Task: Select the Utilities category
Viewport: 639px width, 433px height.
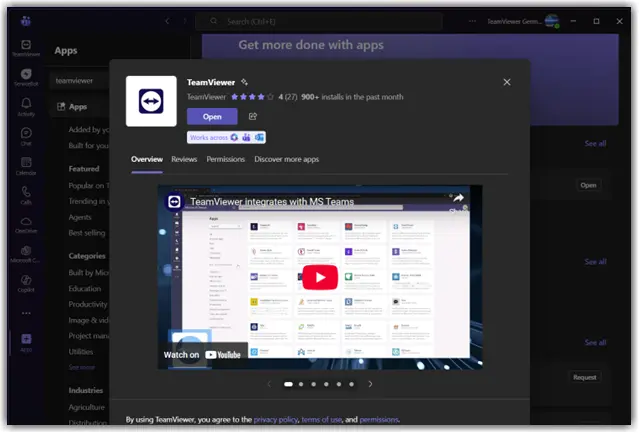Action: tap(81, 352)
